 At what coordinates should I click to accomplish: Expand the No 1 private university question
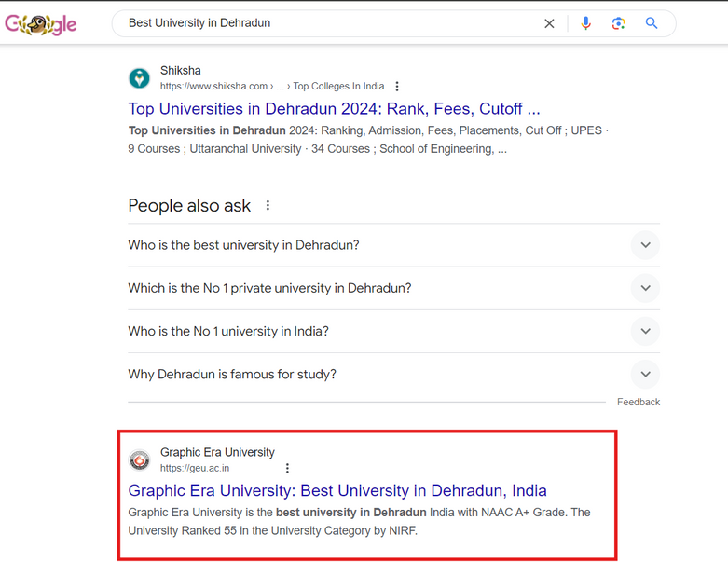[x=644, y=288]
